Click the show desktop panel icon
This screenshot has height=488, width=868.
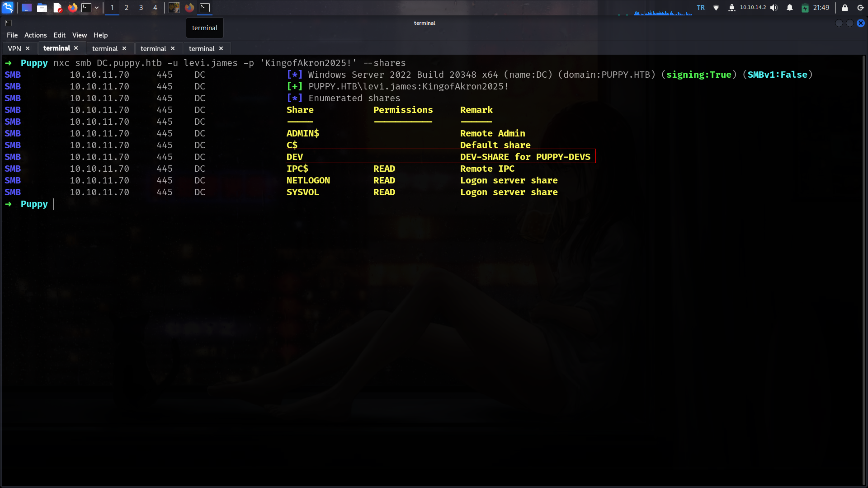pyautogui.click(x=27, y=8)
